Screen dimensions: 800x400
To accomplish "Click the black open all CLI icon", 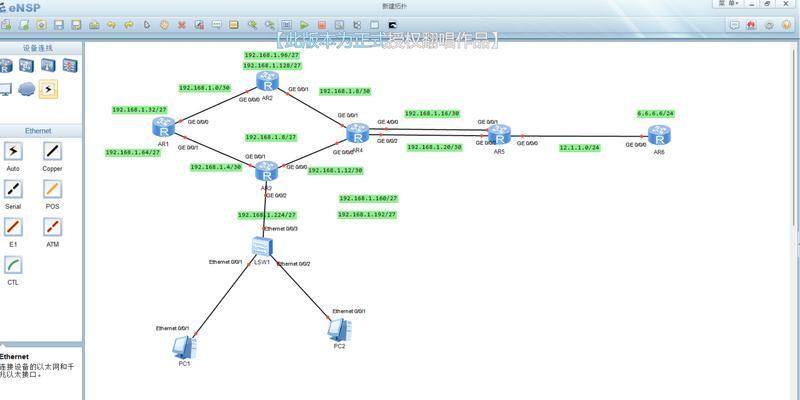I will click(x=392, y=24).
